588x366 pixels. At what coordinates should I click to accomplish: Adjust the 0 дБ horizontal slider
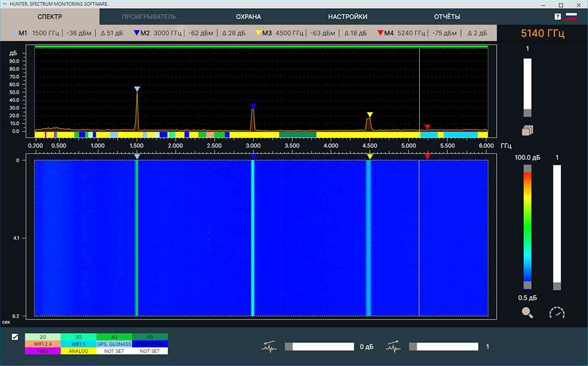click(319, 346)
